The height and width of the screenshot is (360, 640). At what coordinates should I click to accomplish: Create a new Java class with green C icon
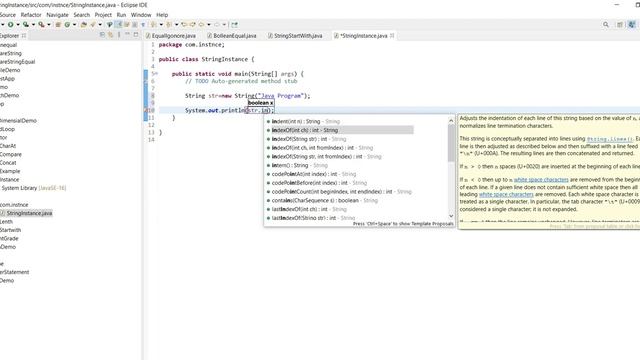pyautogui.click(x=67, y=24)
